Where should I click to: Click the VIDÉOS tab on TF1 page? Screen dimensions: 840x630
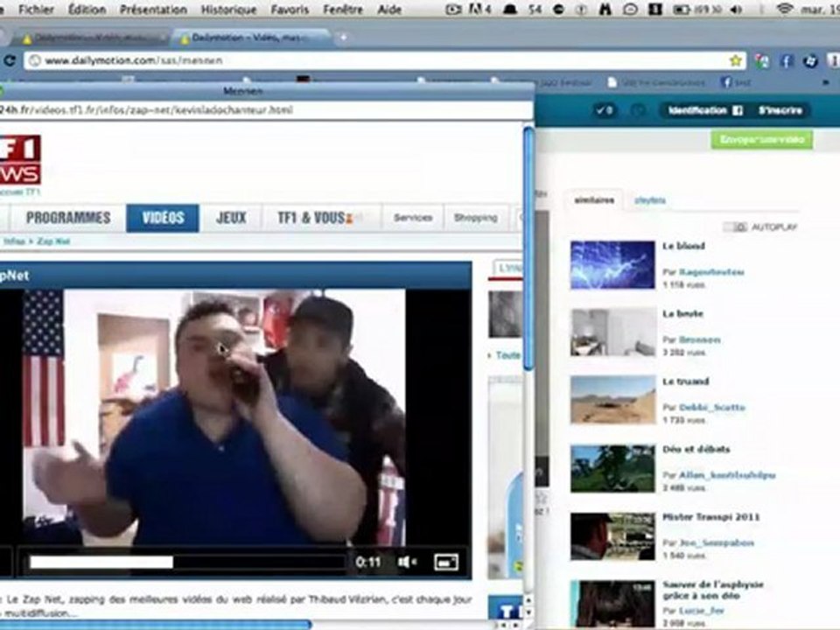pyautogui.click(x=163, y=218)
